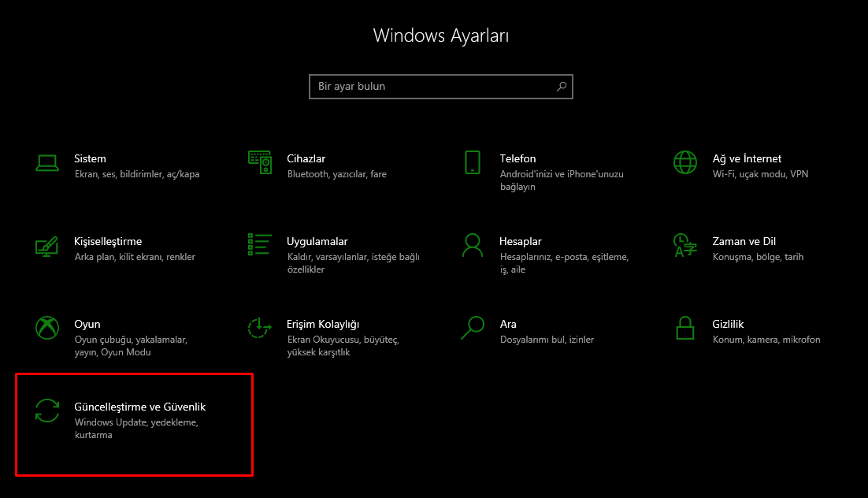
Task: Click the Erişim Kolaylığı dashed clock icon
Action: 260,328
